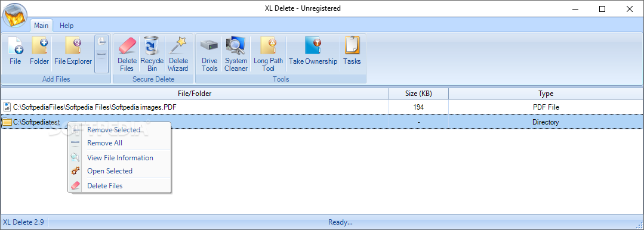Viewport: 644px width, 230px height.
Task: Open Drive Tools
Action: click(209, 54)
